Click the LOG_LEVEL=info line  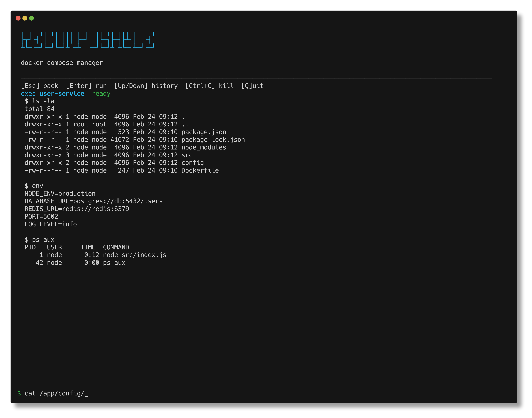pyautogui.click(x=51, y=224)
